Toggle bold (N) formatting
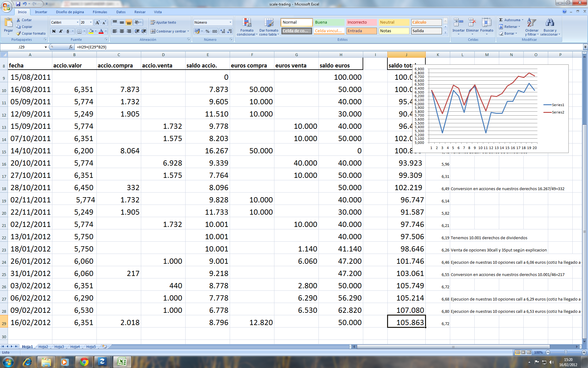The image size is (588, 368). 54,31
